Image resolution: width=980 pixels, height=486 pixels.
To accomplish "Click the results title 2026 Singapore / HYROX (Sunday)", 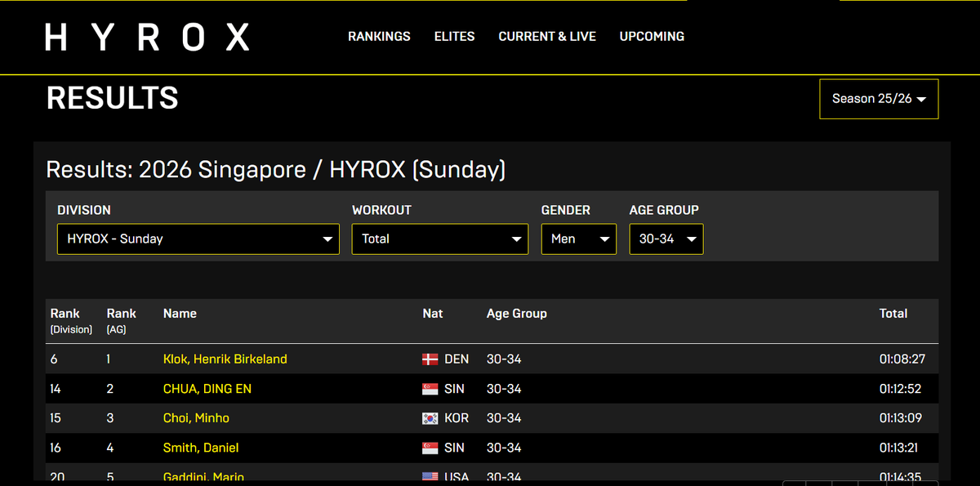I will pos(276,170).
